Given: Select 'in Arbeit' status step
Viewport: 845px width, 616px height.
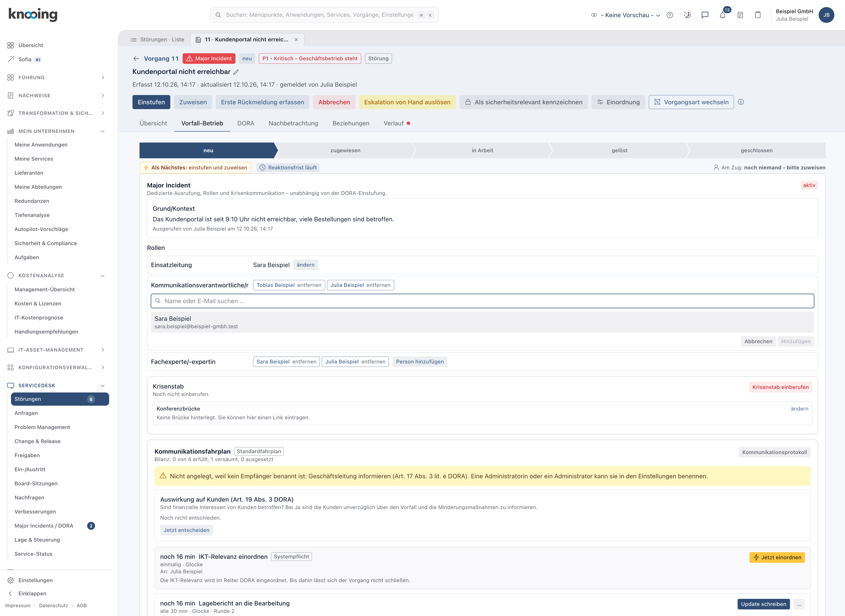Looking at the screenshot, I should click(482, 151).
